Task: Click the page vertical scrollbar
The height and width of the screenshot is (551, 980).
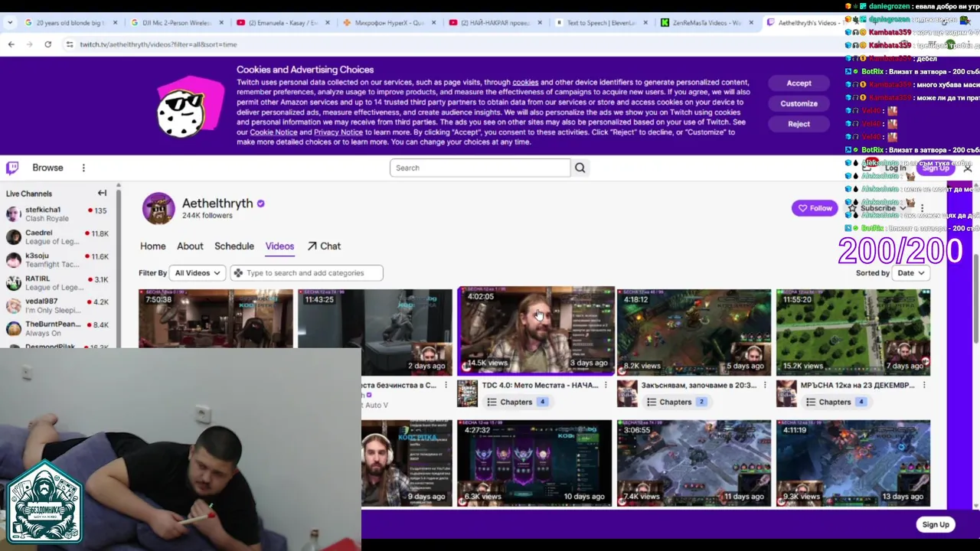Action: coord(975,298)
